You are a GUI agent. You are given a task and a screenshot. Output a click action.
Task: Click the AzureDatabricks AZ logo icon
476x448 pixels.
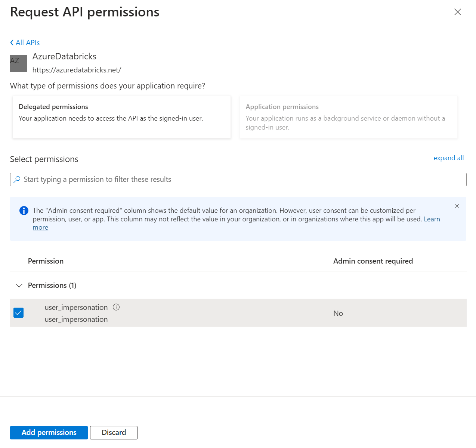click(18, 63)
